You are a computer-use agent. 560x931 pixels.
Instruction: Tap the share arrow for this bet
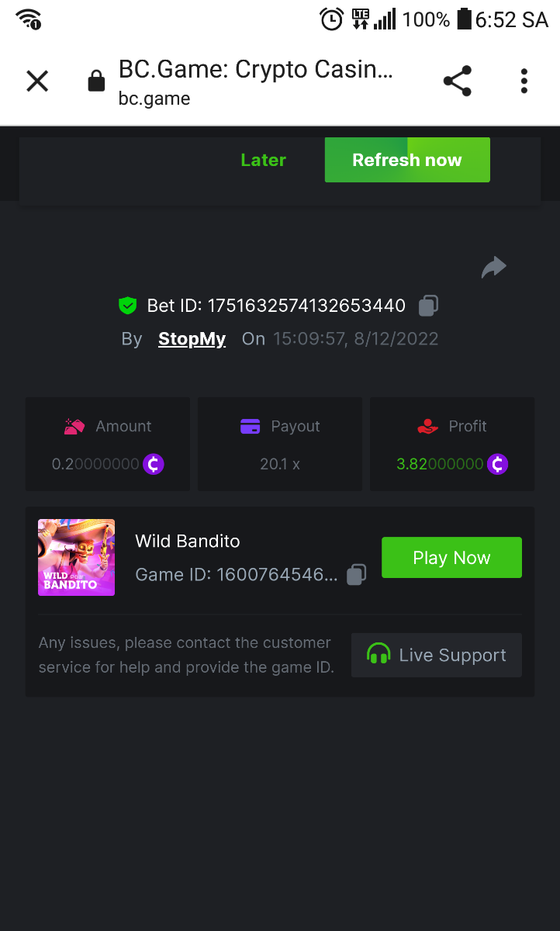click(x=493, y=268)
